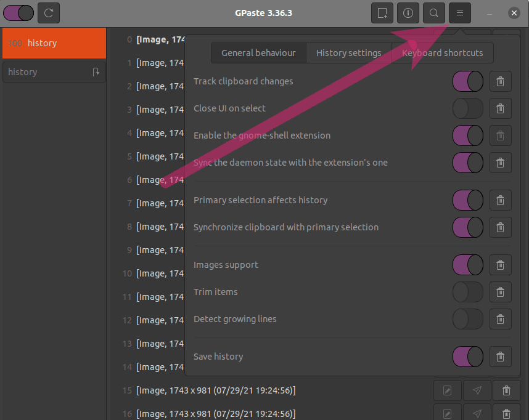Click the history name input field
The height and width of the screenshot is (420, 529).
[x=46, y=72]
